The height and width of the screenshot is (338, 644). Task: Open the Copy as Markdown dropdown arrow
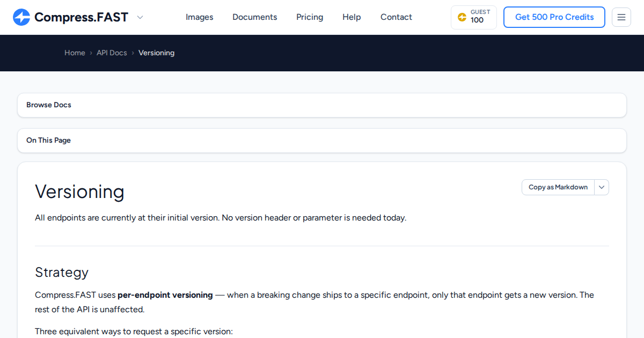pos(602,187)
